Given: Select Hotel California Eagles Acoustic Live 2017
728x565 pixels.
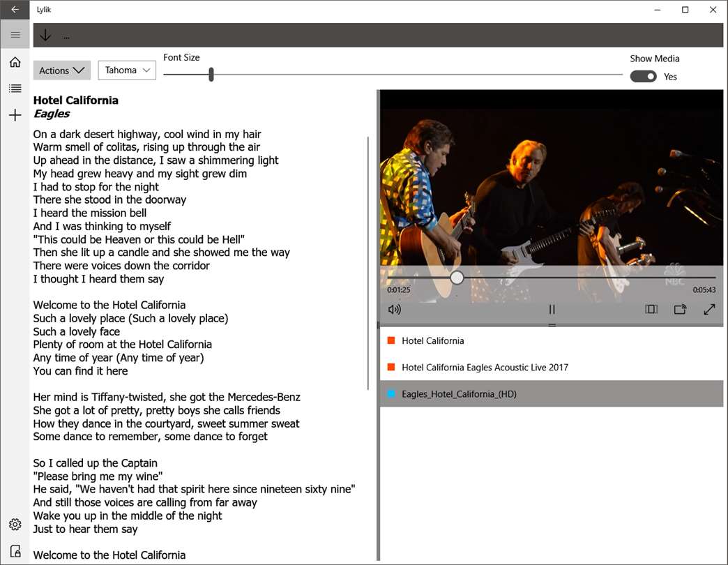Looking at the screenshot, I should pos(552,367).
